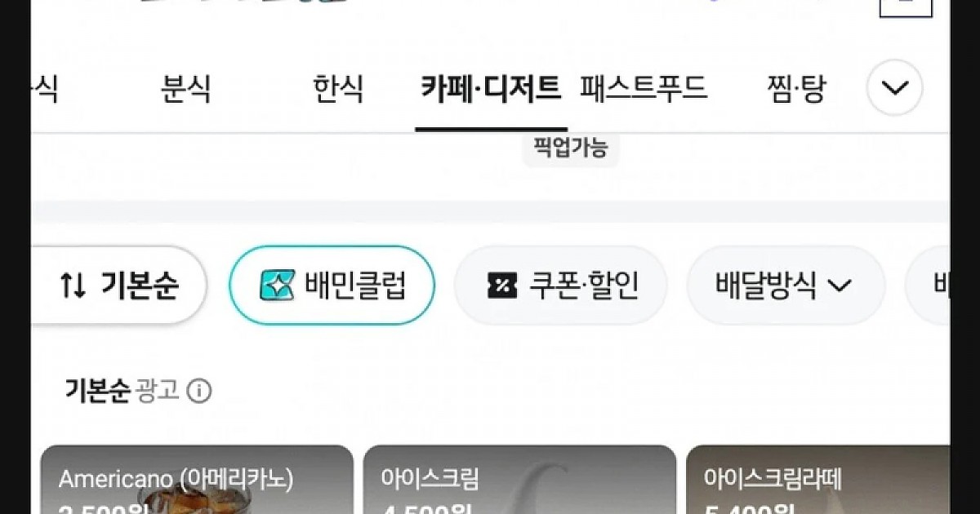Image resolution: width=980 pixels, height=514 pixels.
Task: Select the 패스트푸드 category tab
Action: tap(644, 88)
